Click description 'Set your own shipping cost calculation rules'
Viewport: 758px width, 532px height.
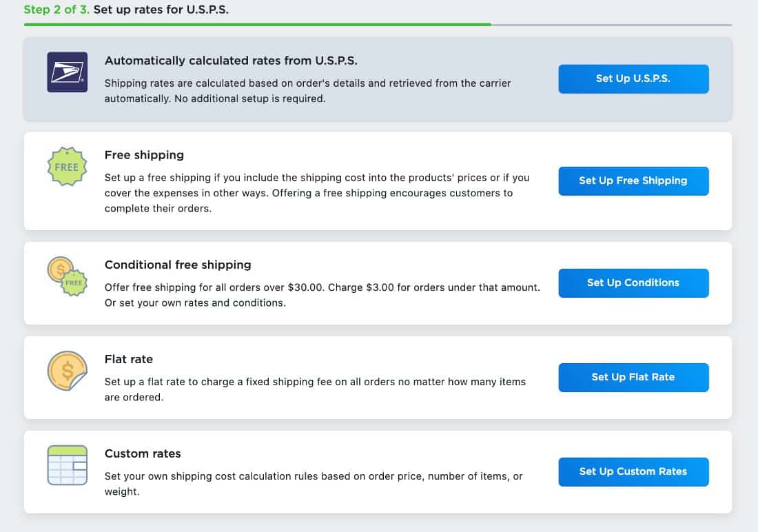314,484
